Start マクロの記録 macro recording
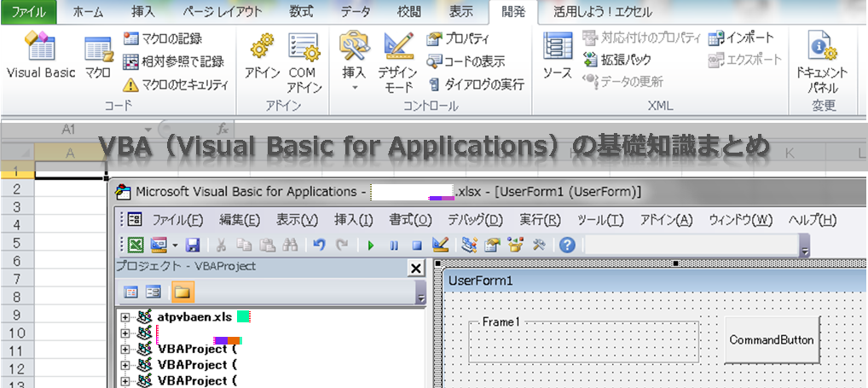 click(x=163, y=38)
